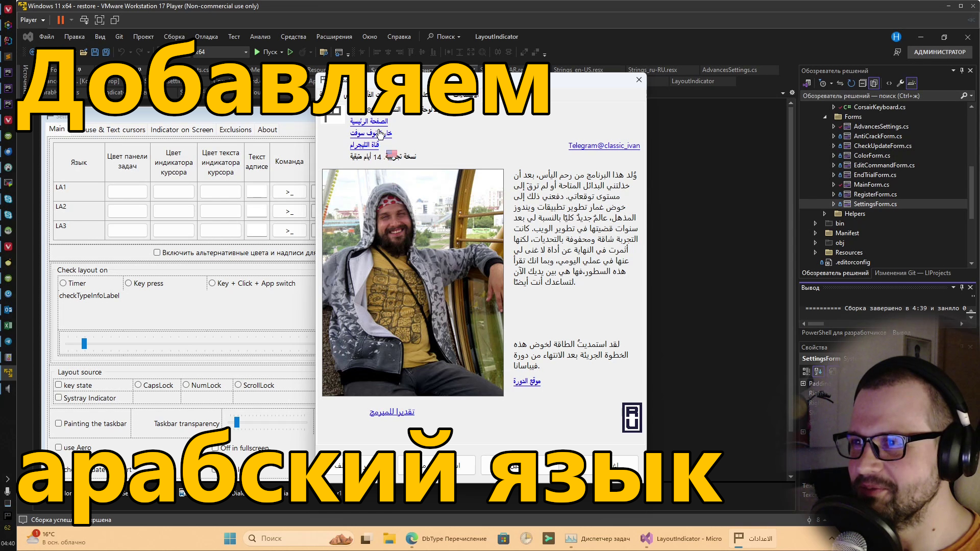Enable the Painting the taskbar checkbox
Screen dimensions: 980x551
pyautogui.click(x=59, y=423)
